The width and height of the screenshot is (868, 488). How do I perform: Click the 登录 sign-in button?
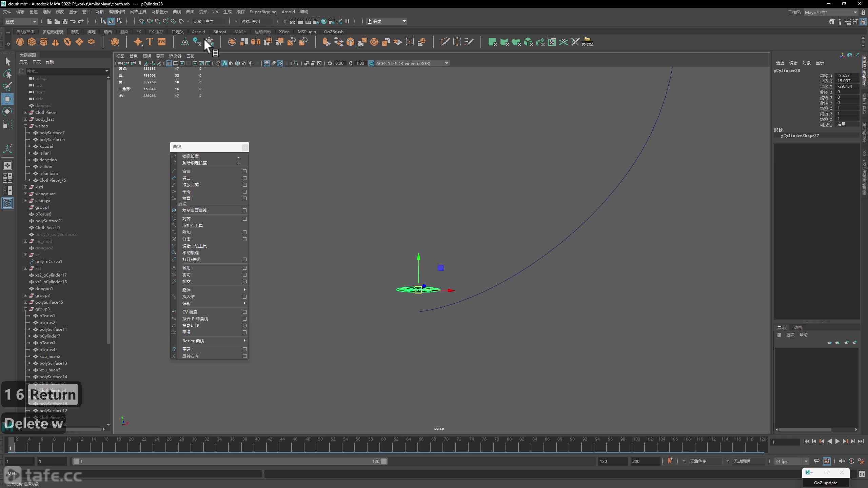tap(387, 21)
